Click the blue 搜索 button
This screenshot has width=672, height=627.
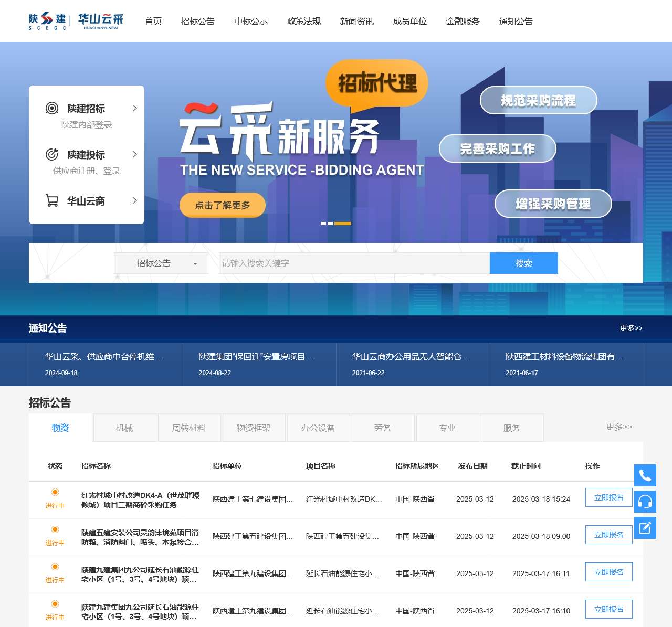click(524, 263)
